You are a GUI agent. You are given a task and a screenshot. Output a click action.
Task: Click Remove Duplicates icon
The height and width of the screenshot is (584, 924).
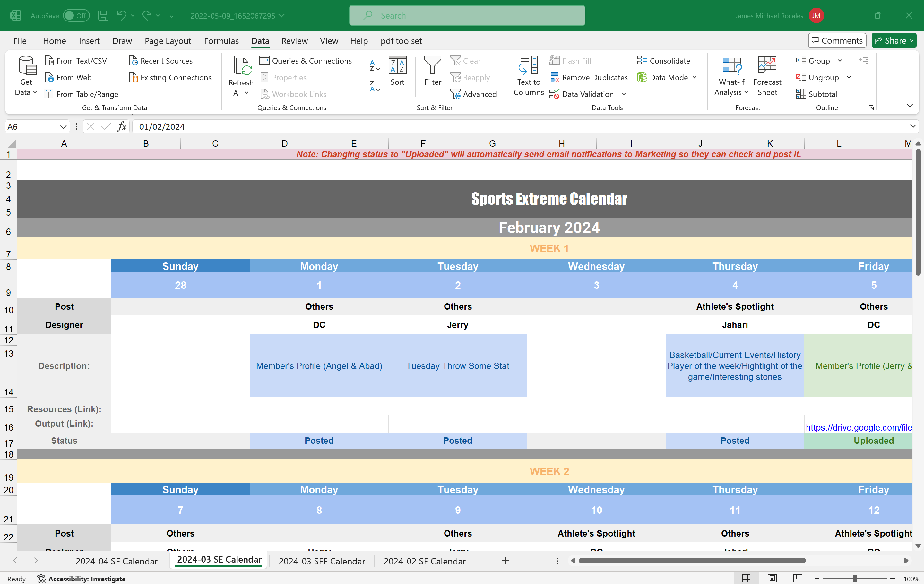tap(555, 78)
